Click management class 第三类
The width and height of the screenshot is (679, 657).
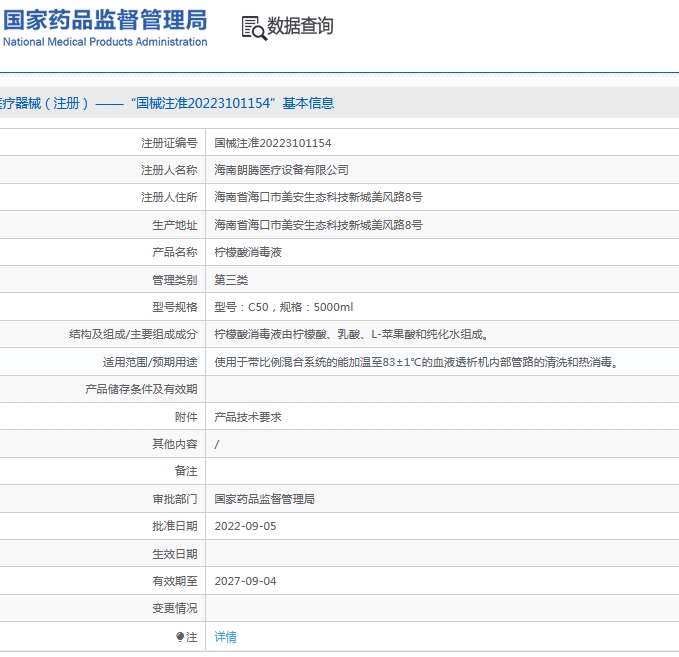click(231, 280)
